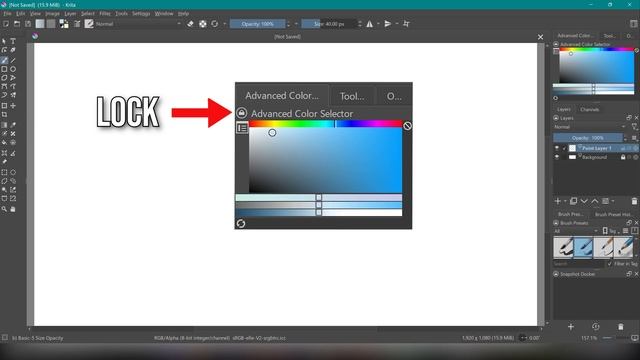Expand the add-layer type dropdown arrow
The width and height of the screenshot is (640, 360).
565,201
